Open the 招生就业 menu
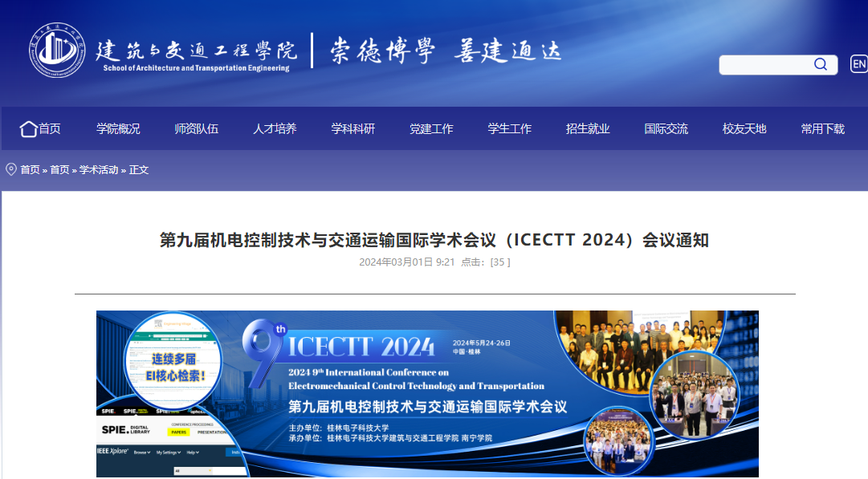The width and height of the screenshot is (868, 479). click(x=588, y=129)
